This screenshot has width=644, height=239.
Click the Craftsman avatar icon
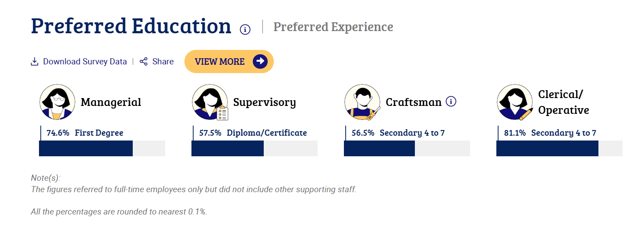pos(362,102)
